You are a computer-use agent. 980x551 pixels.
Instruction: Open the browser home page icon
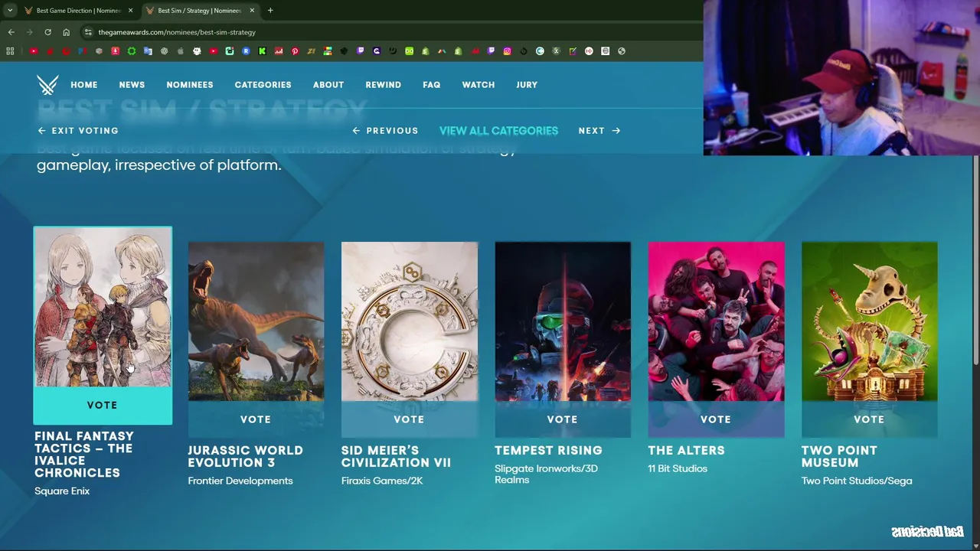click(66, 32)
